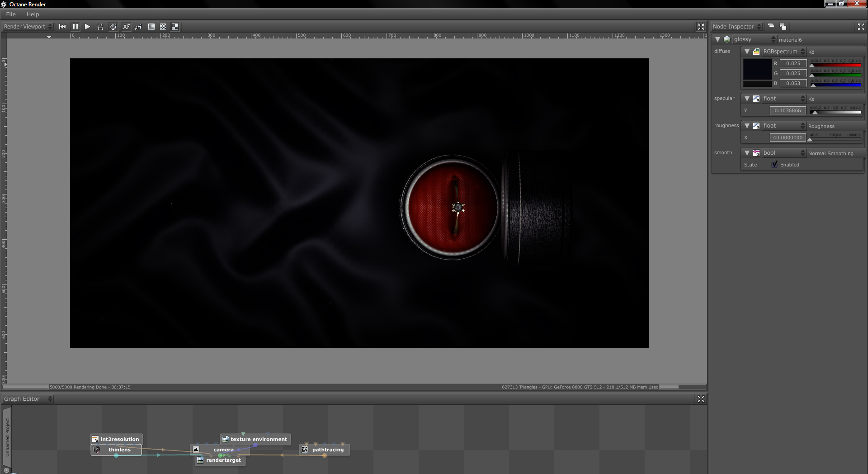Toggle the AF autofocus button
Viewport: 868px width, 474px height.
[x=126, y=27]
